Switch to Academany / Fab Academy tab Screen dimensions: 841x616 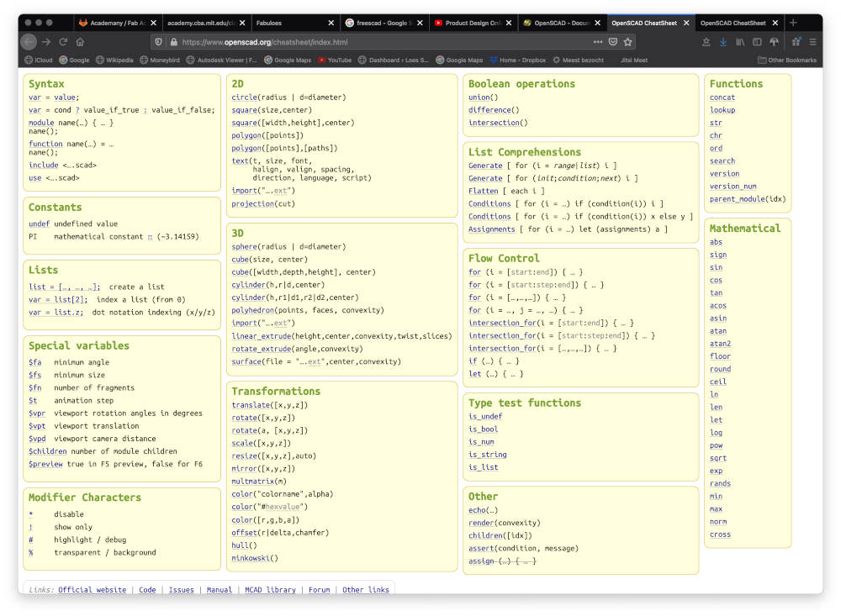point(118,23)
